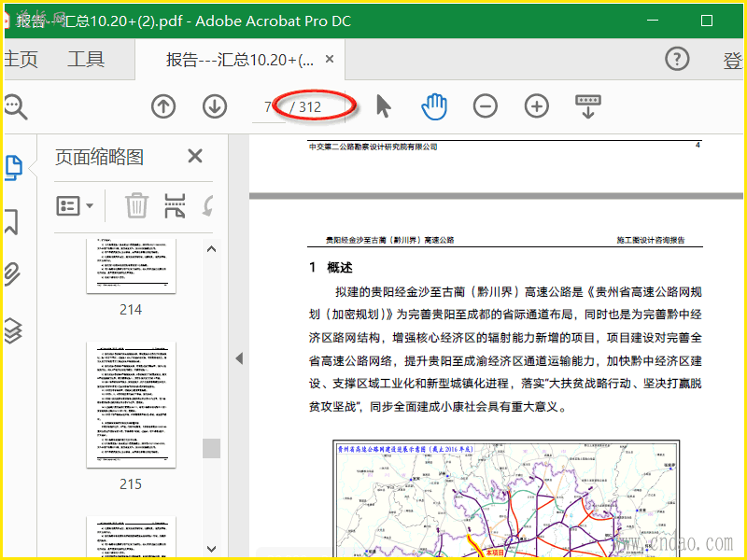Go to previous page with up arrow
Screen dimensions: 747x560
coord(163,106)
